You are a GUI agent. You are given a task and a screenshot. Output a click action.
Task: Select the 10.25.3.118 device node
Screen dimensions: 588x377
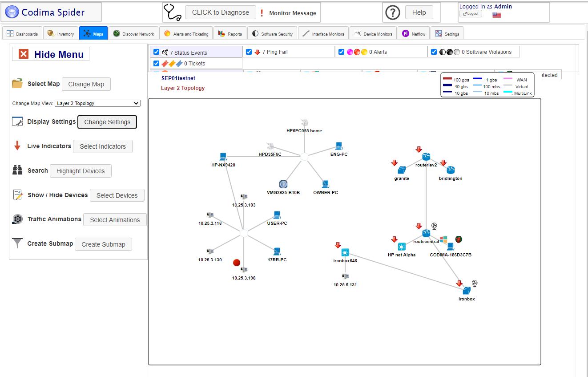[x=210, y=215]
